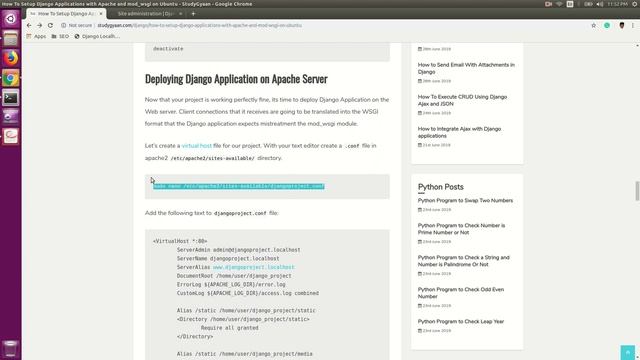Open Check a String Palindrome post
The image size is (640, 360).
[x=464, y=261]
